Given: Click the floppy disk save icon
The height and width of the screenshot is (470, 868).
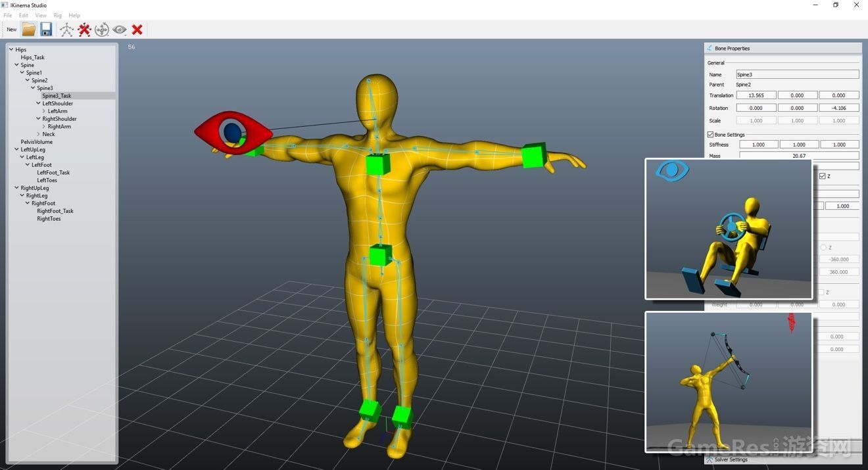Looking at the screenshot, I should coord(46,30).
